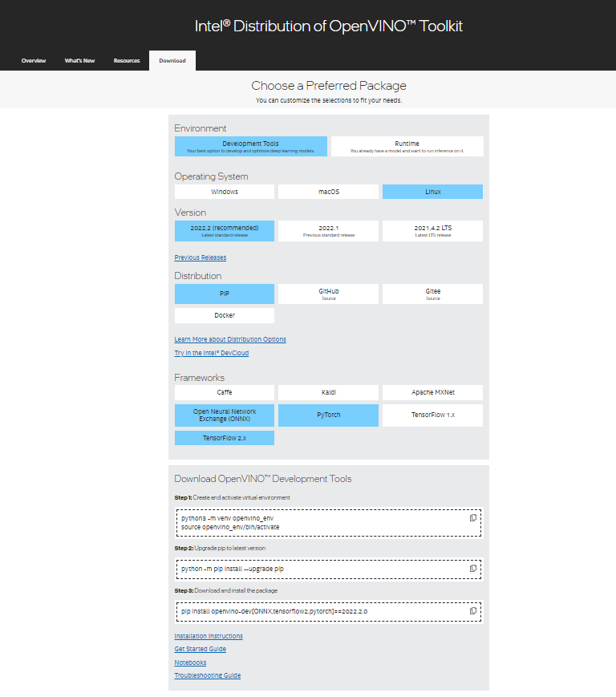Open Previous Releases link
Viewport: 616px width, 697px height.
click(x=200, y=257)
